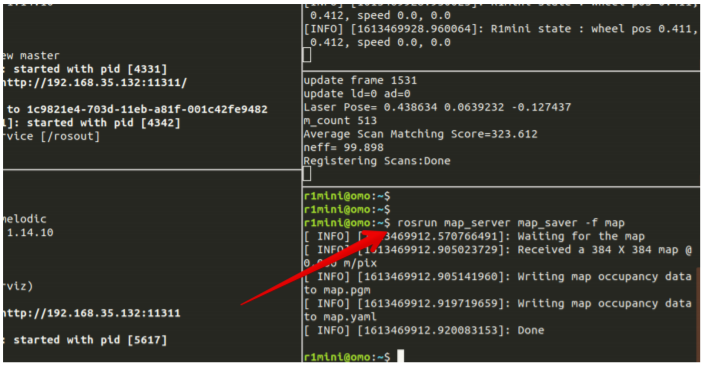Click the last r1mini@omo prompt with cursor

[x=354, y=357]
